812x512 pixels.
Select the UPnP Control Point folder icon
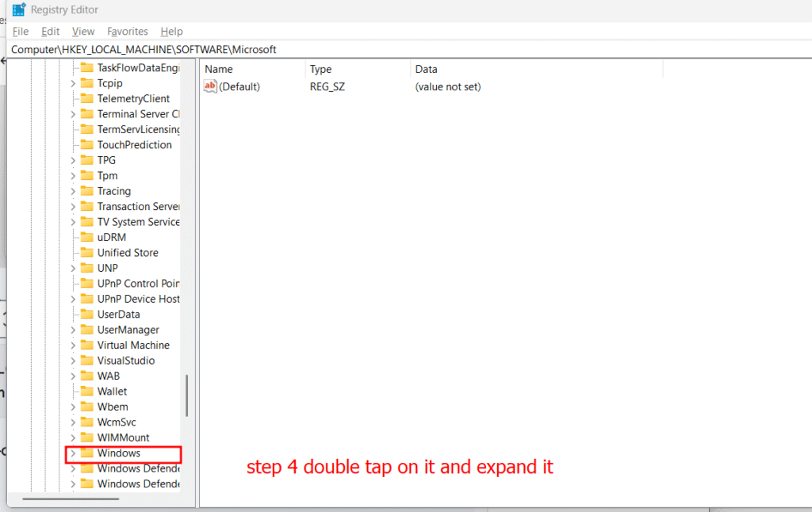click(87, 284)
